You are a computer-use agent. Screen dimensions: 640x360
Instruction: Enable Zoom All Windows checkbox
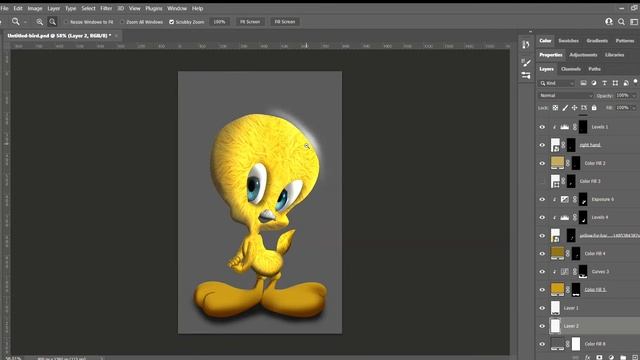pos(122,22)
